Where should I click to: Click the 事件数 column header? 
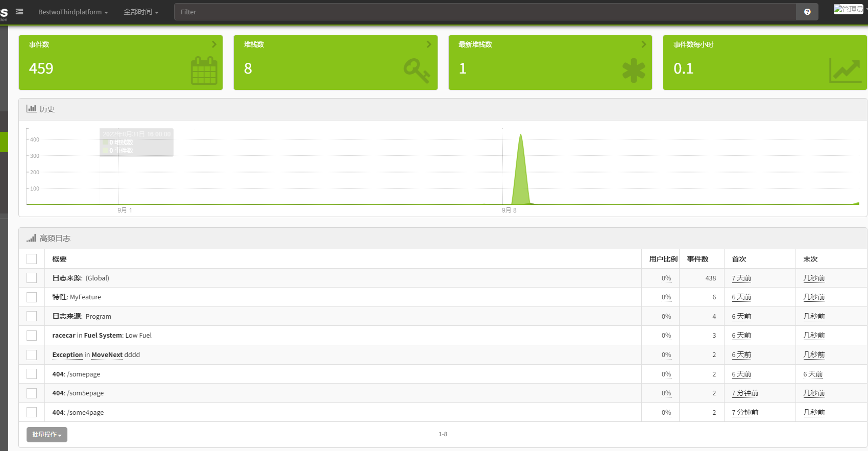click(x=697, y=259)
